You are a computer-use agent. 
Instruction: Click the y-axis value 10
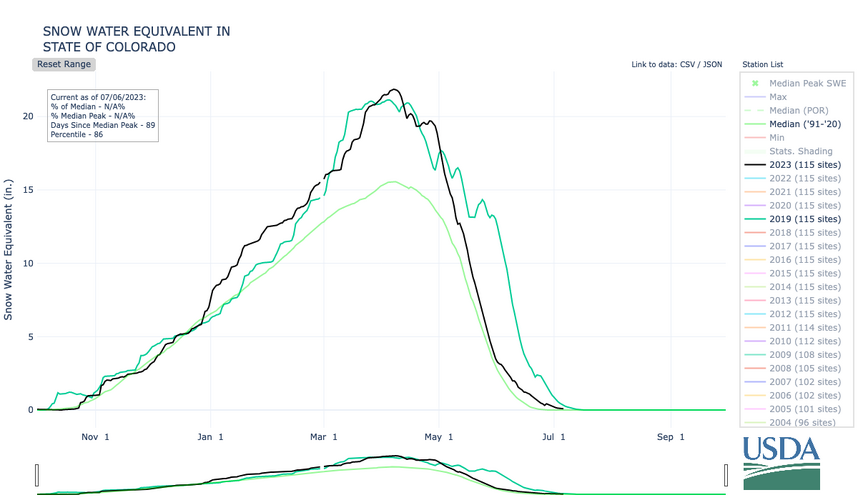28,263
